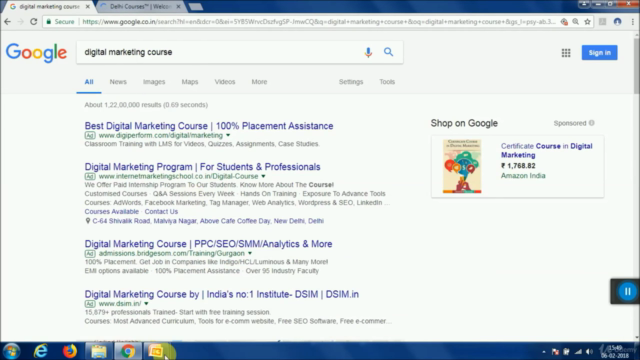The image size is (640, 360).
Task: Open the network signal tray icon
Action: point(578,351)
